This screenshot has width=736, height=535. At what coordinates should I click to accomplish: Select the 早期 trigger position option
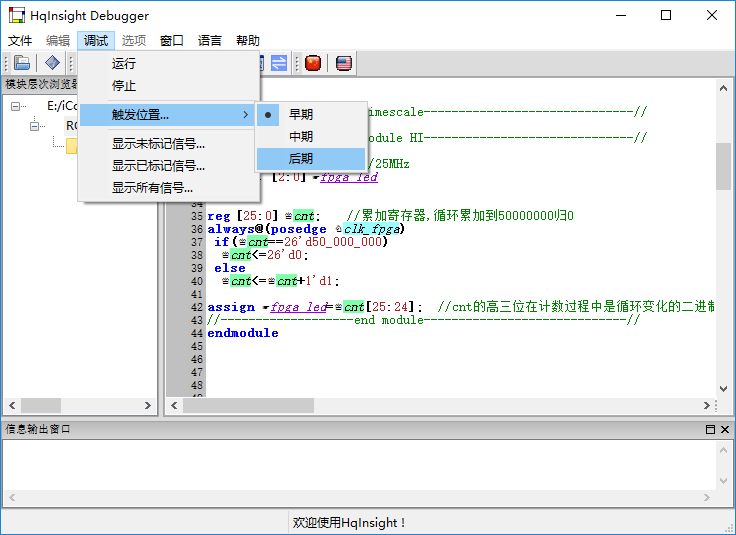(x=301, y=114)
